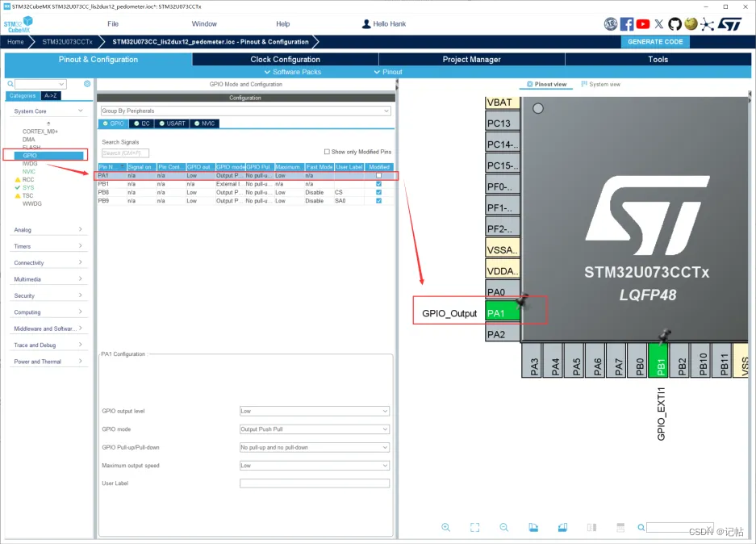Expand the Pinout menu

coord(388,72)
